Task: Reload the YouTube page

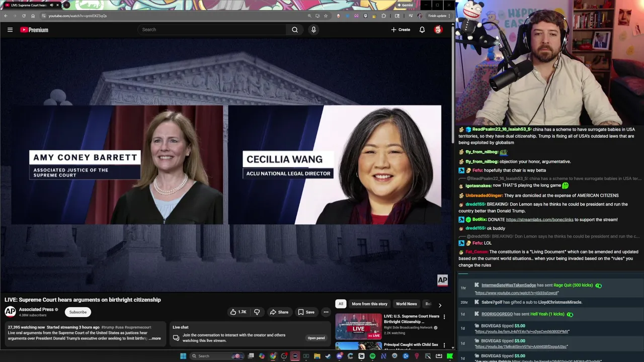Action: (x=24, y=16)
